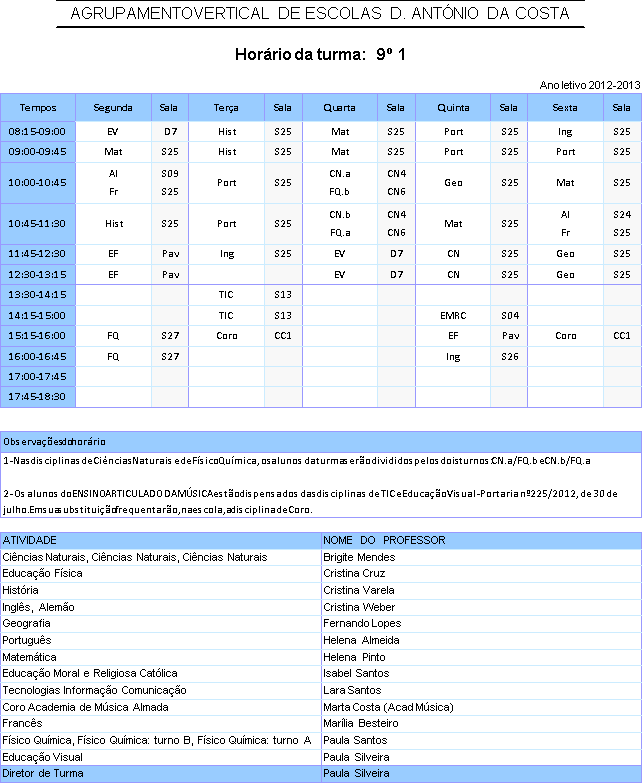642x783 pixels.
Task: Select 'EF' on Quinta at 15:15
Action: pos(453,336)
